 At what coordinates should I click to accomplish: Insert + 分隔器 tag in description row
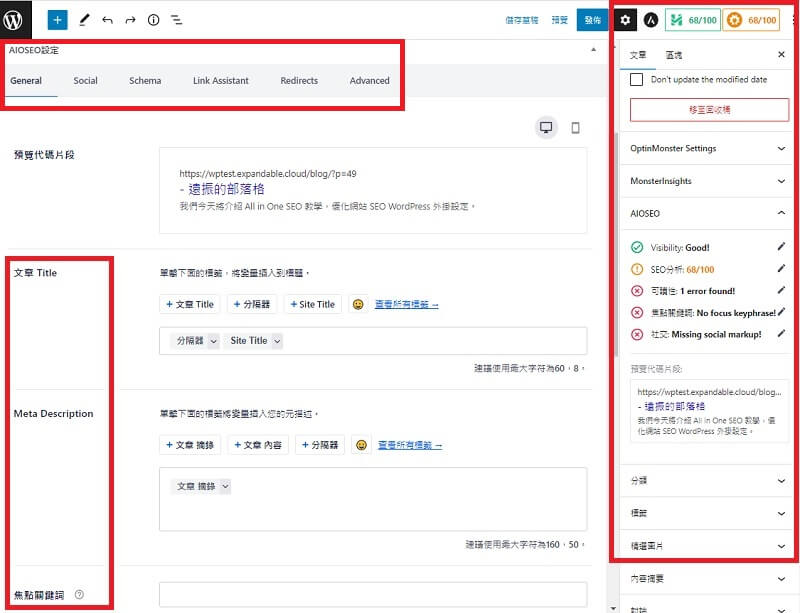[x=320, y=445]
